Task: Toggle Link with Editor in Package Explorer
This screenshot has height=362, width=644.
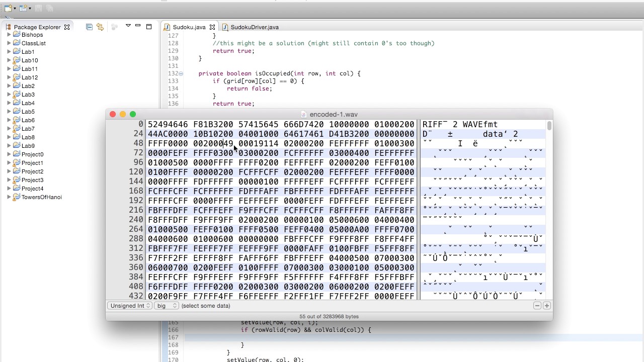Action: (100, 27)
